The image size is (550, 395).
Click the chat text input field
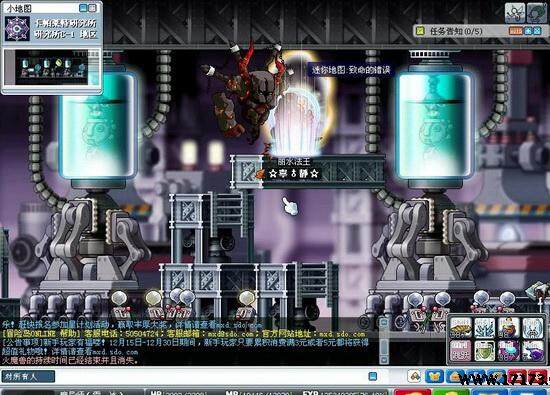pyautogui.click(x=210, y=377)
